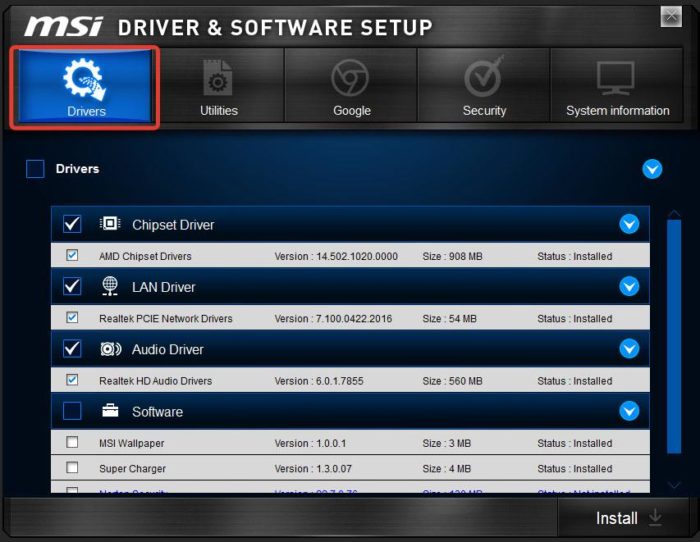The height and width of the screenshot is (542, 700).
Task: Click the Software heading label
Action: (x=158, y=412)
